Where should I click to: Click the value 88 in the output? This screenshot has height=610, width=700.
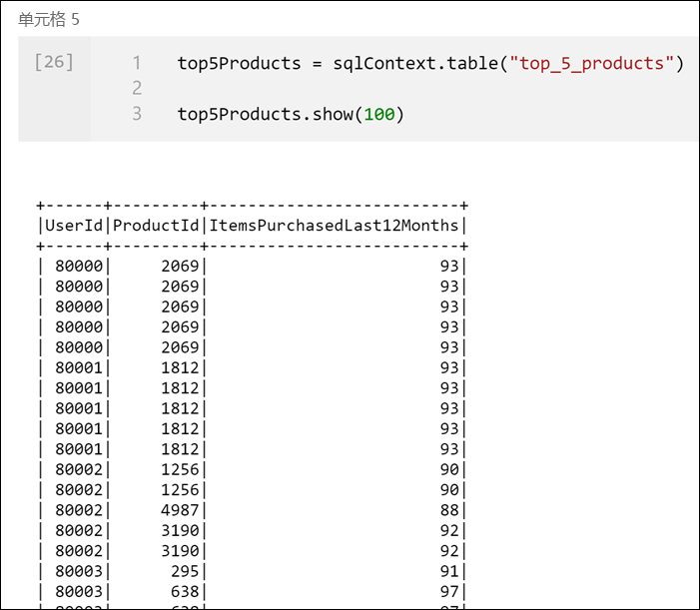[449, 510]
